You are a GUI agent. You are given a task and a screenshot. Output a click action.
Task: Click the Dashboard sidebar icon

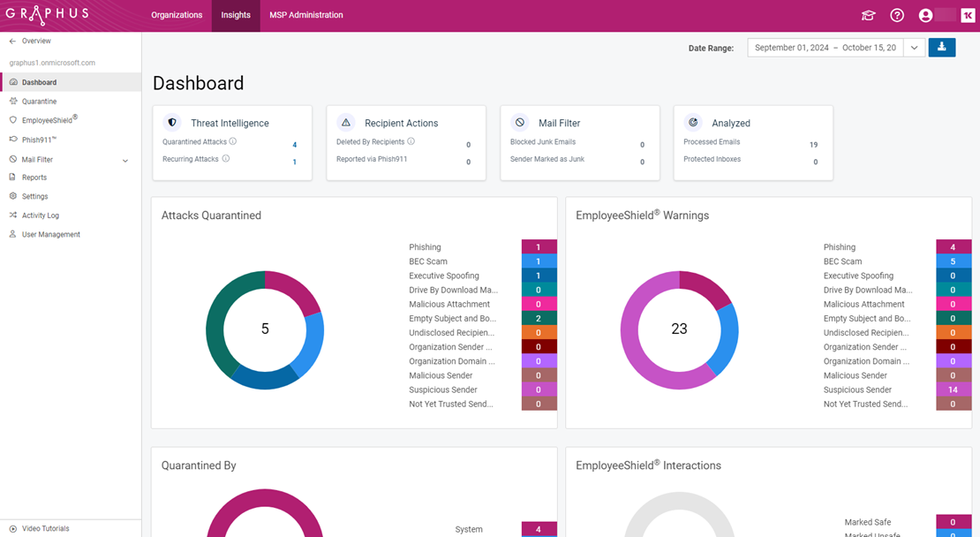pos(13,82)
